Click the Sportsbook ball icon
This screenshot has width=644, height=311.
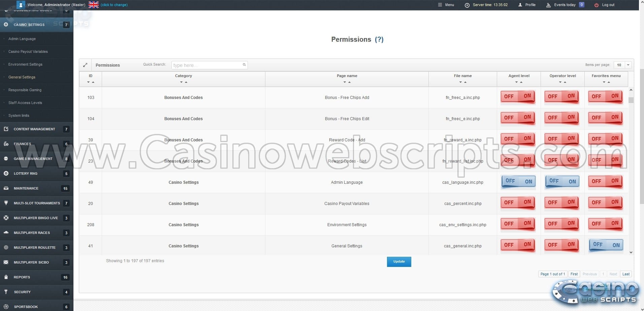pos(6,307)
